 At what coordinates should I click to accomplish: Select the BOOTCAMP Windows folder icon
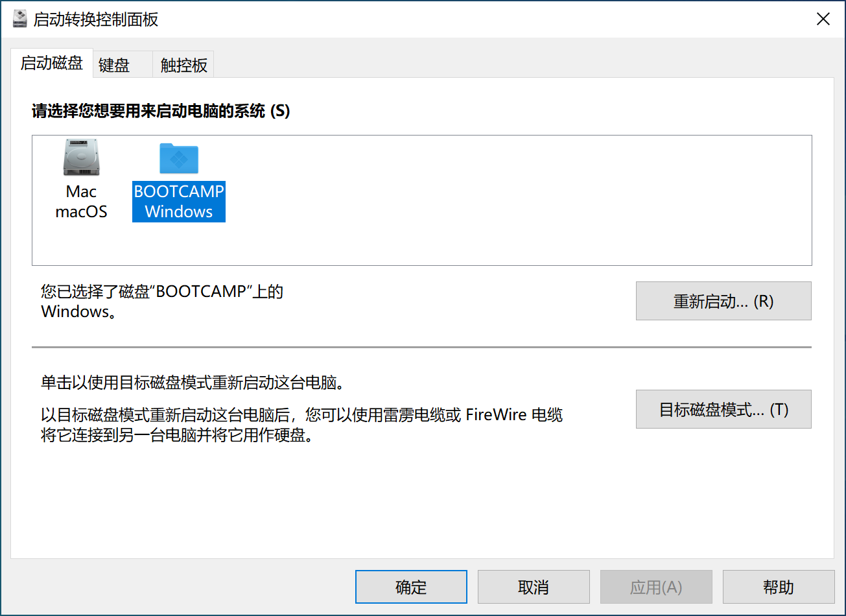click(179, 158)
